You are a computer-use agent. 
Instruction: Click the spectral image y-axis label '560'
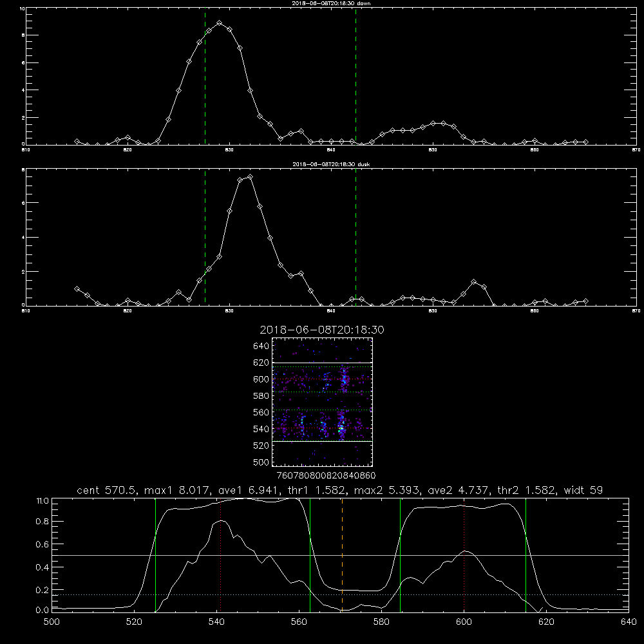(x=261, y=412)
